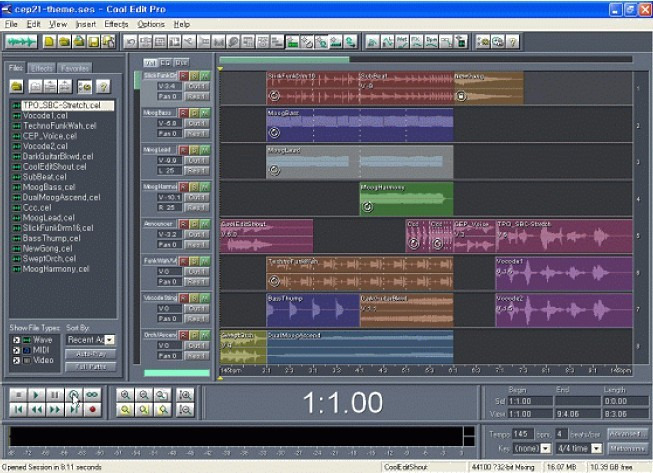The image size is (653, 473).
Task: Toggle the MIDI file type checkbox
Action: 16,350
